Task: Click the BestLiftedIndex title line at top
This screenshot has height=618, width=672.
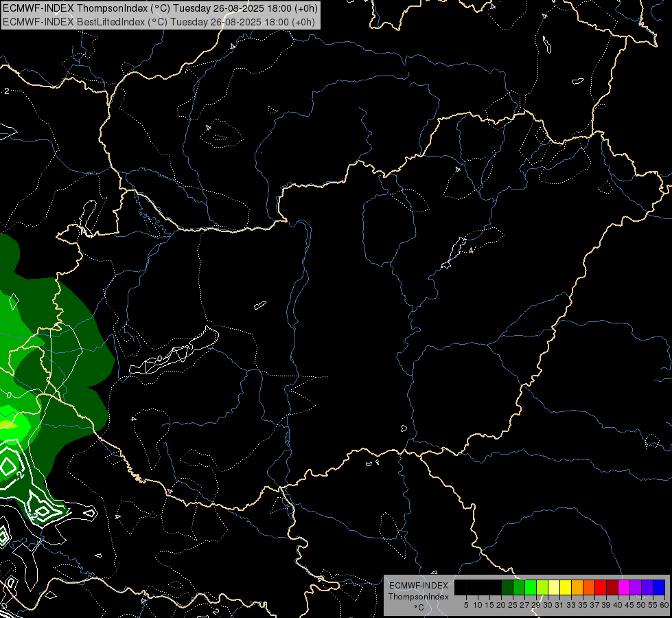Action: 159,22
